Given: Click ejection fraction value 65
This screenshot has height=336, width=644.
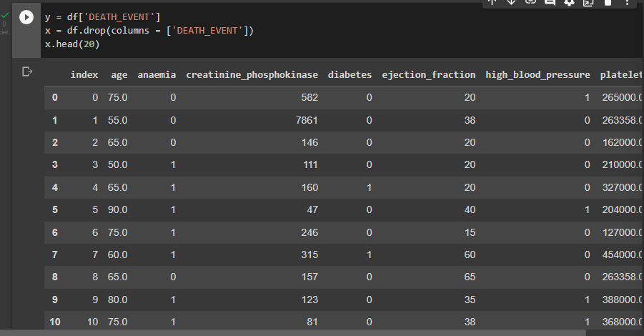Looking at the screenshot, I should pyautogui.click(x=470, y=277).
